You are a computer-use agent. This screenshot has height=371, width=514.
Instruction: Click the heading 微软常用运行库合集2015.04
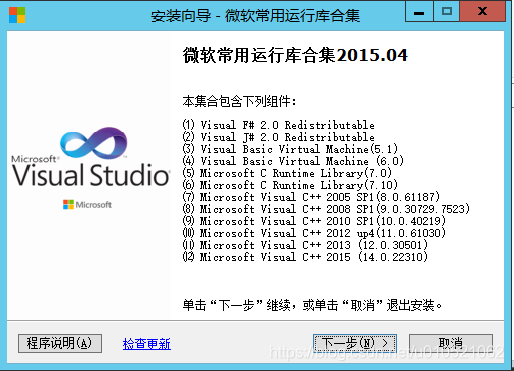(x=295, y=55)
